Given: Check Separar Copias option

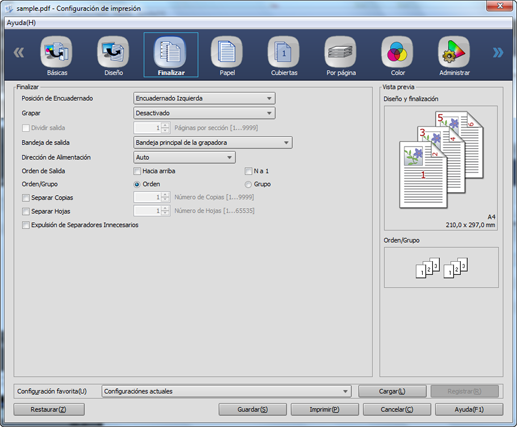Looking at the screenshot, I should click(26, 198).
